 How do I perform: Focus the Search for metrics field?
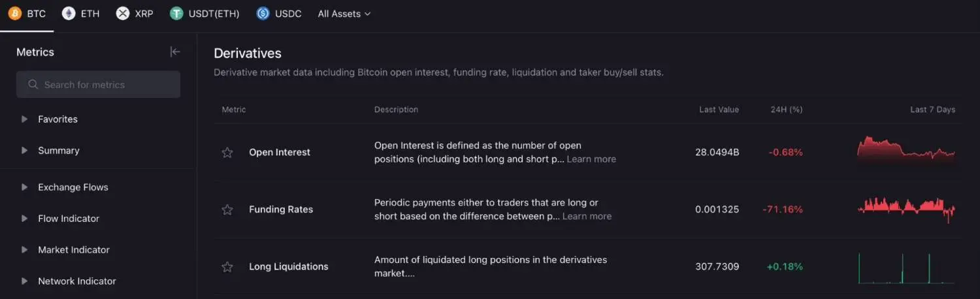point(105,85)
